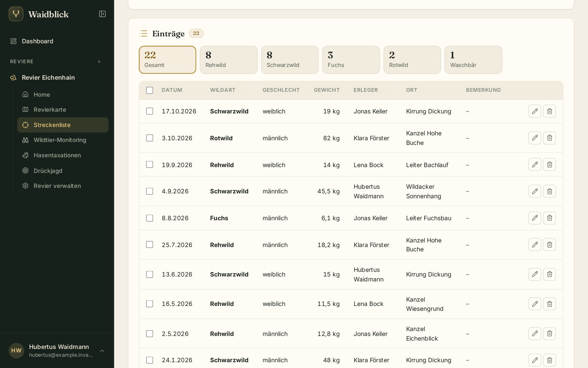588x368 pixels.
Task: Filter entries by Rehwild card
Action: pos(229,60)
